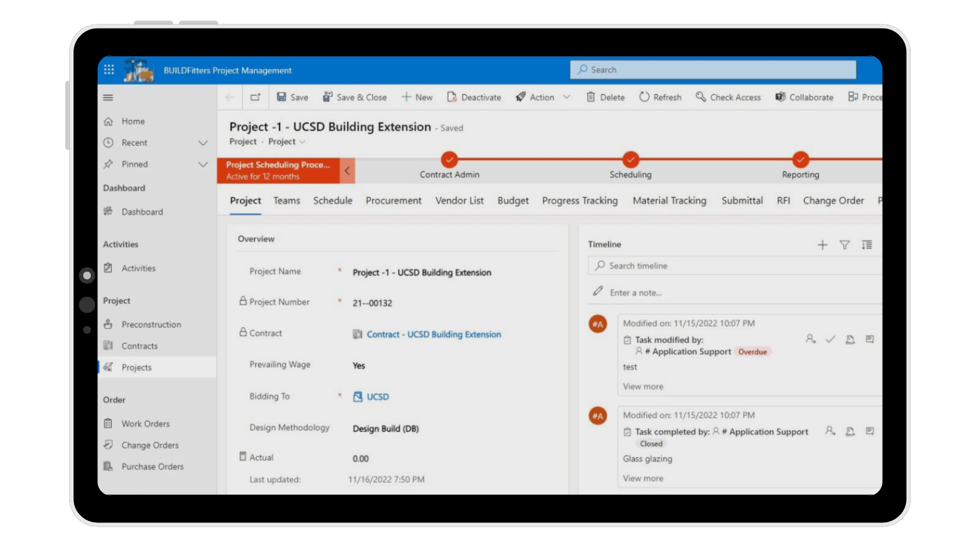This screenshot has height=551, width=980.
Task: Click Enter a note field
Action: 735,293
